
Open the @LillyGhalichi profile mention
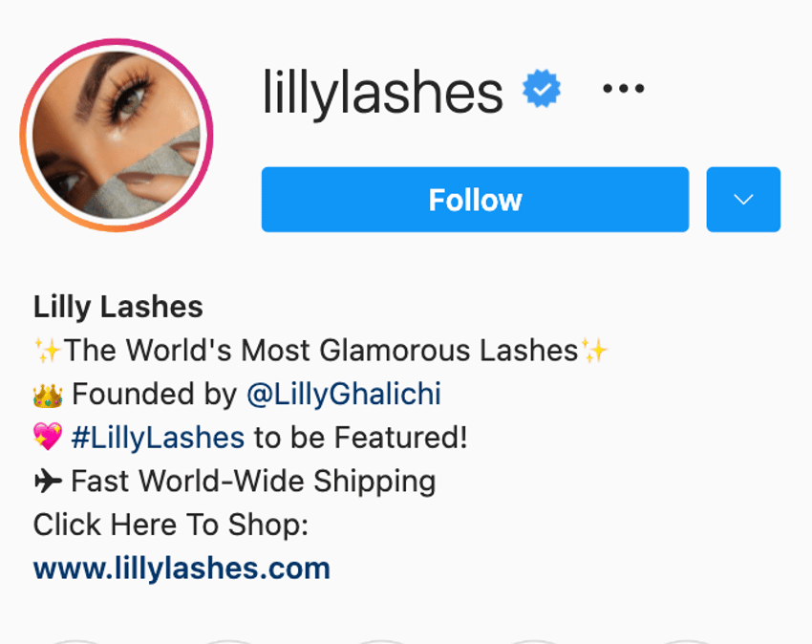(x=344, y=395)
